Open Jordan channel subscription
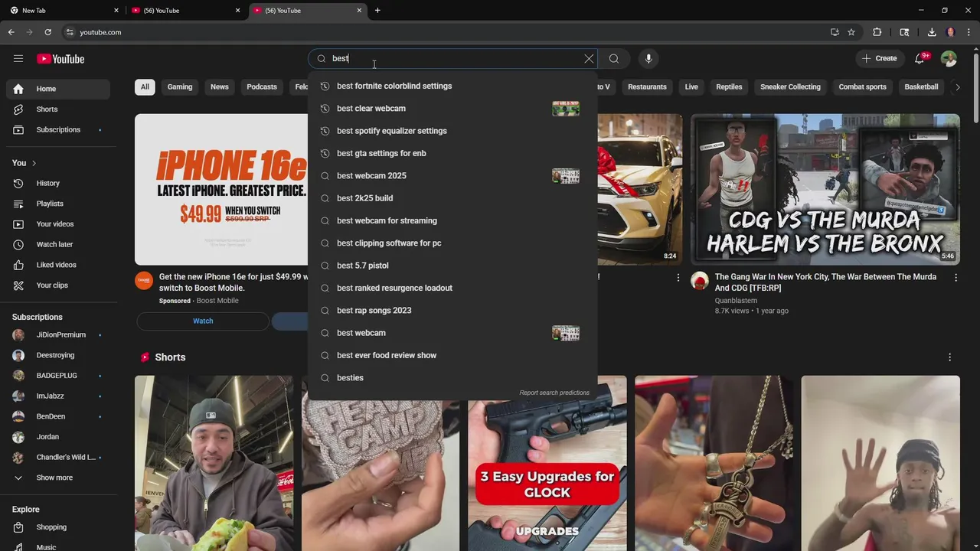 (58, 437)
